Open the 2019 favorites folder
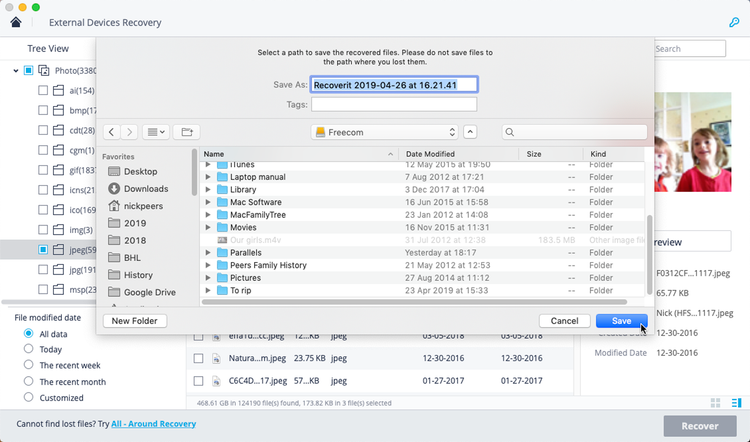The width and height of the screenshot is (750, 442). coord(127,223)
